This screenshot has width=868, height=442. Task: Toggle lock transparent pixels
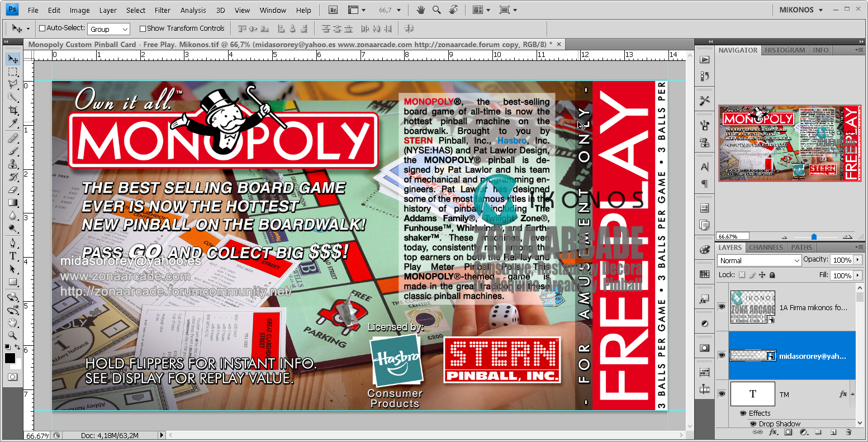pyautogui.click(x=742, y=275)
